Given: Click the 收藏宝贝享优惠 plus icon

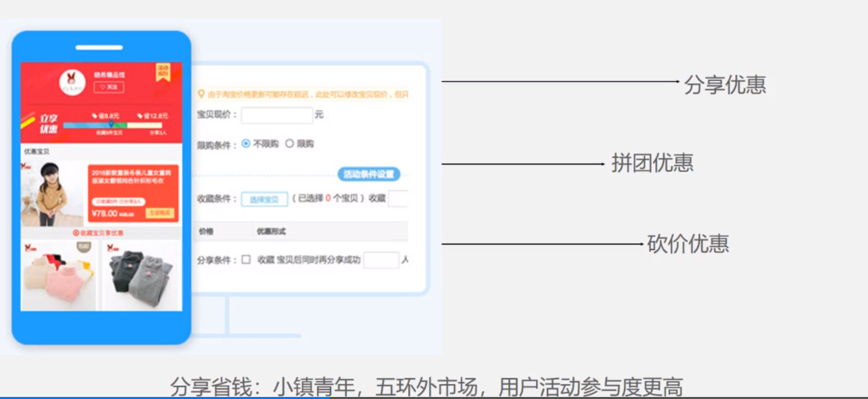Looking at the screenshot, I should (76, 233).
